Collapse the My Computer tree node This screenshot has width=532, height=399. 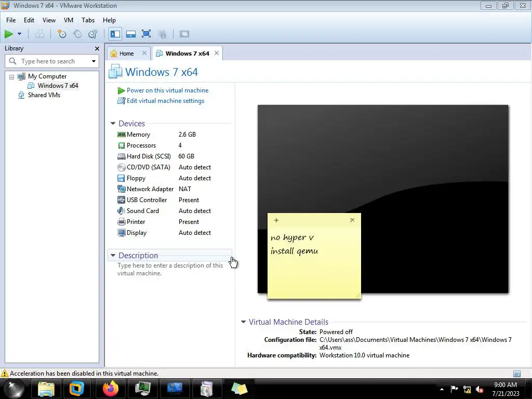pyautogui.click(x=11, y=77)
